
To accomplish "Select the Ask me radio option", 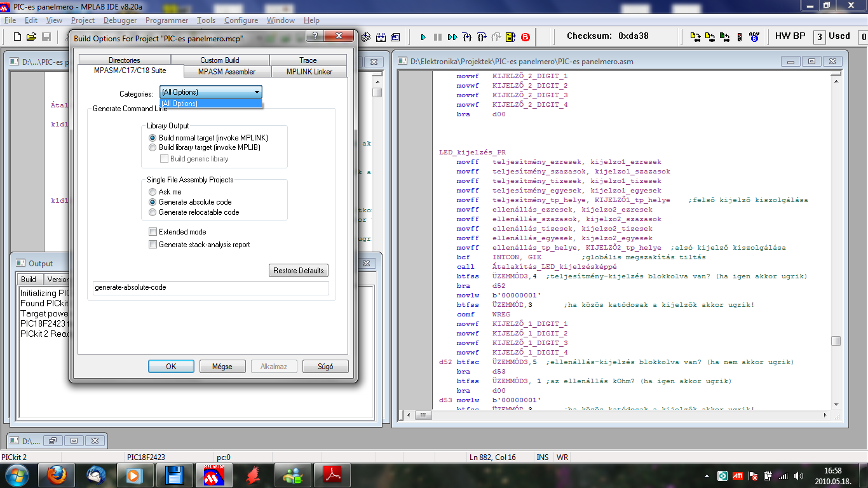I will click(165, 192).
